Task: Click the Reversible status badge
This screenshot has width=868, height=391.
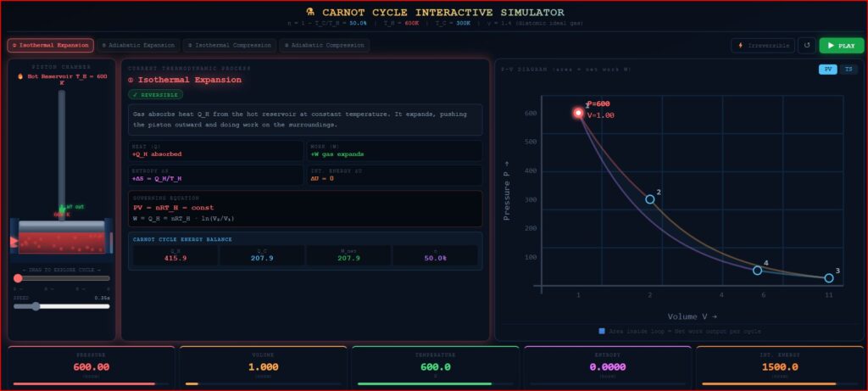Action: coord(157,94)
